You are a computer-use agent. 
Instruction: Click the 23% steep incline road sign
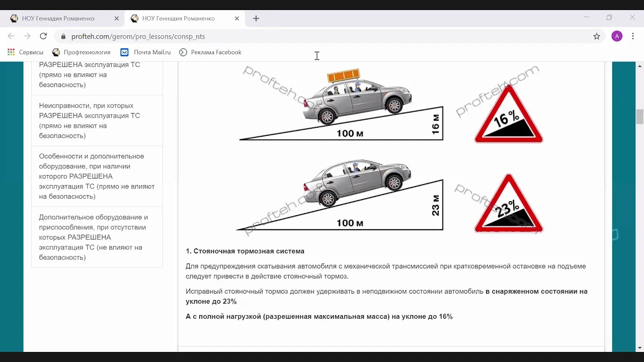tap(509, 204)
